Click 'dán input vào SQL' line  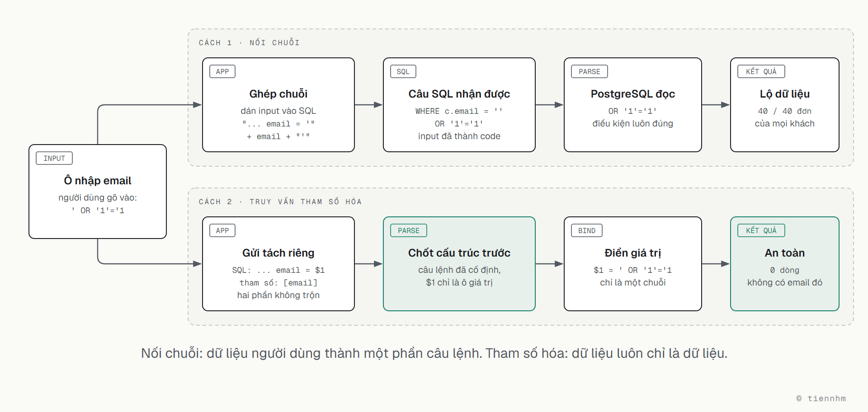[278, 111]
